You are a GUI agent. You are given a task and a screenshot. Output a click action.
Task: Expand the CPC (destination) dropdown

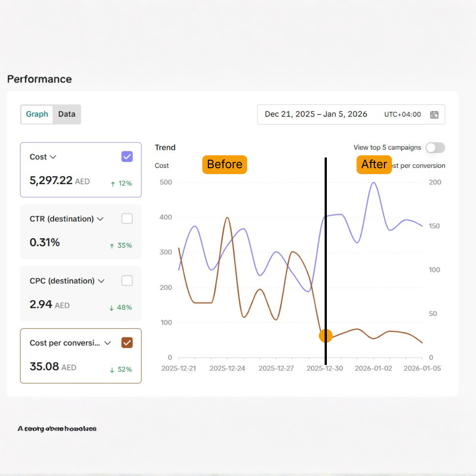[x=101, y=280]
